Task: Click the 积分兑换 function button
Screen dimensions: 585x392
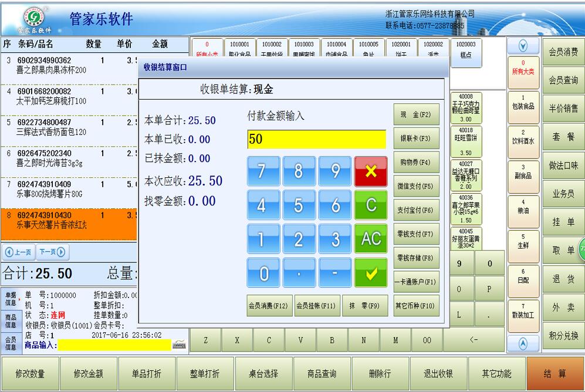Action: [563, 336]
